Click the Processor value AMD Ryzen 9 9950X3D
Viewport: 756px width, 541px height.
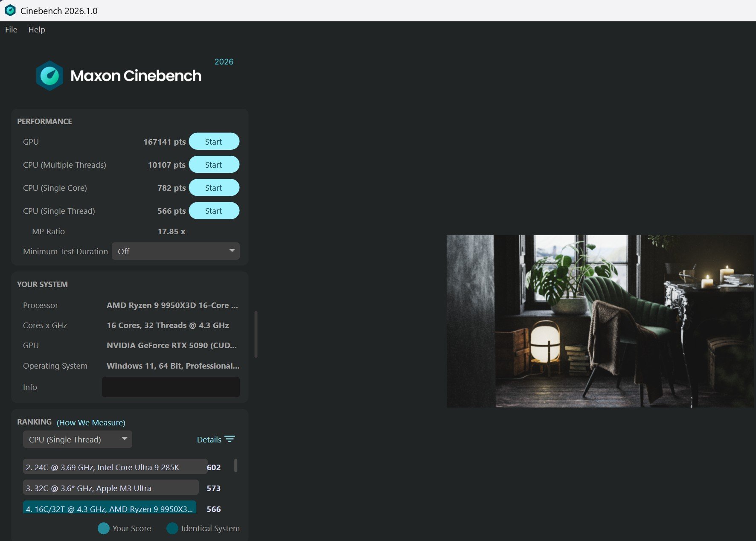coord(172,305)
